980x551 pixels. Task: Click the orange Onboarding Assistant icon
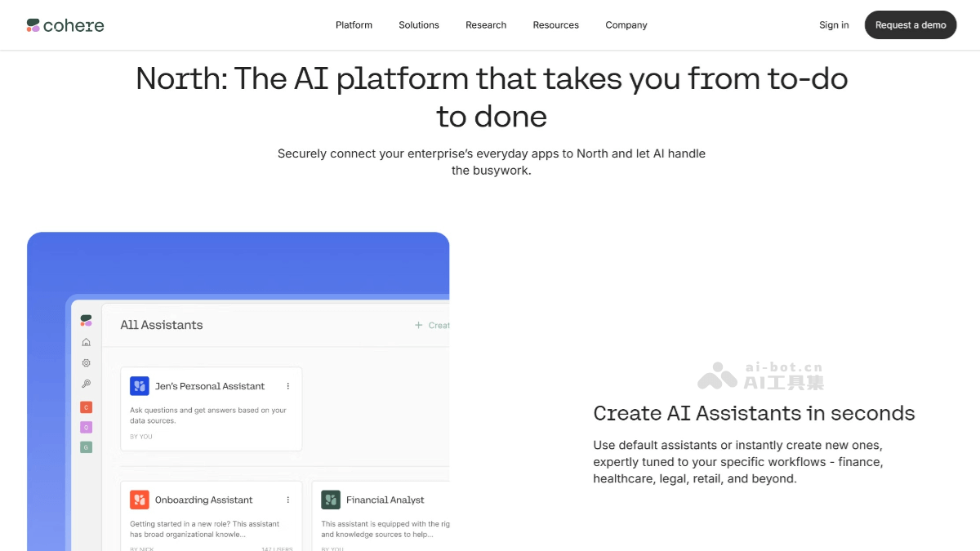140,500
